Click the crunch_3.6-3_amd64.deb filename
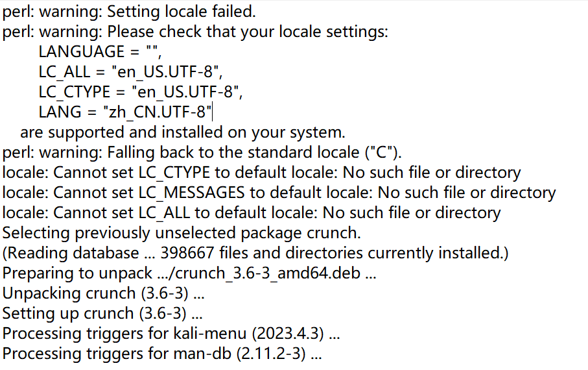 click(x=284, y=273)
